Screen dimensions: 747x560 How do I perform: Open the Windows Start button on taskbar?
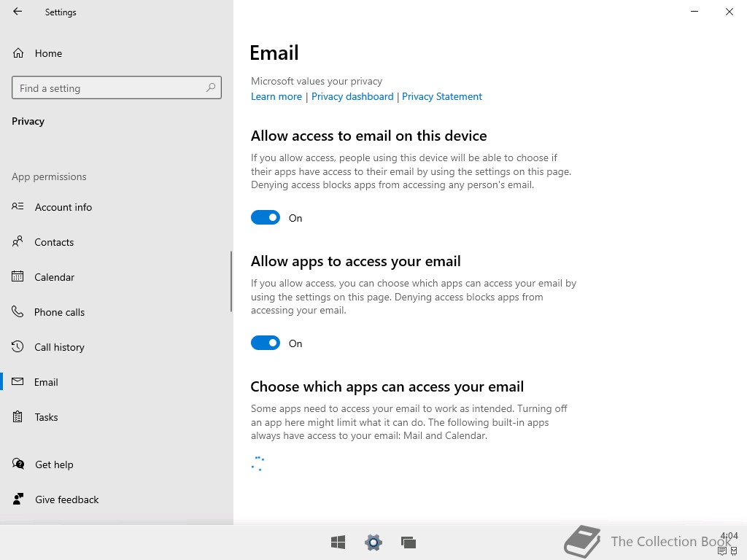tap(338, 542)
